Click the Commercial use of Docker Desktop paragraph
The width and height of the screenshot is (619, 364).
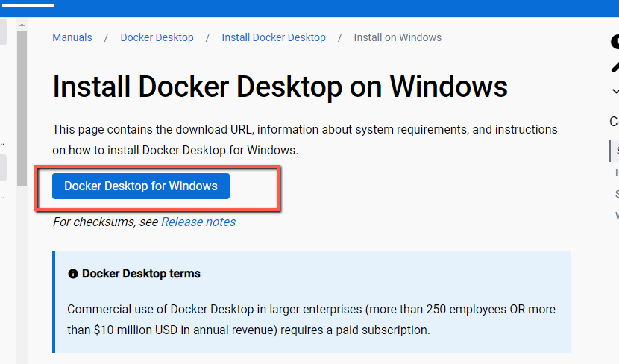[311, 319]
